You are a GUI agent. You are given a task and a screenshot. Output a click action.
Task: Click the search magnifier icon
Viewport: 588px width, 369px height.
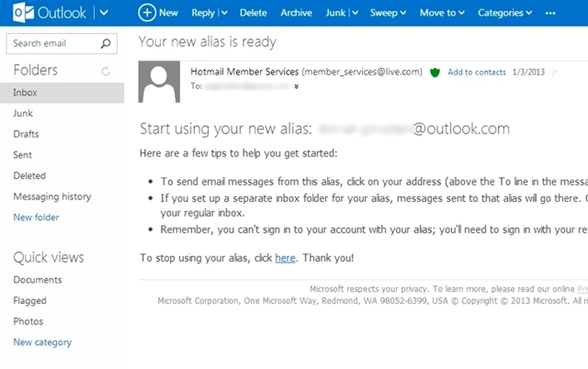click(106, 43)
